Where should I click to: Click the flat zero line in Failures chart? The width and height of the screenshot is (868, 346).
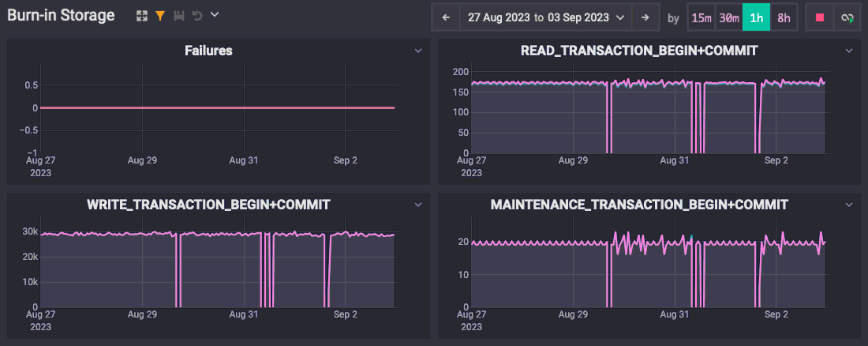(217, 107)
